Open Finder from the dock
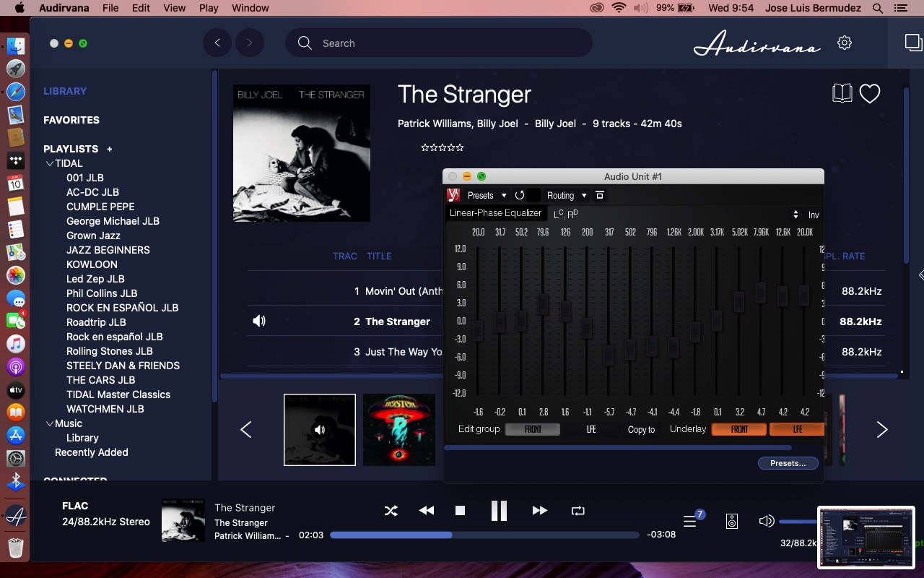924x578 pixels. 16,46
